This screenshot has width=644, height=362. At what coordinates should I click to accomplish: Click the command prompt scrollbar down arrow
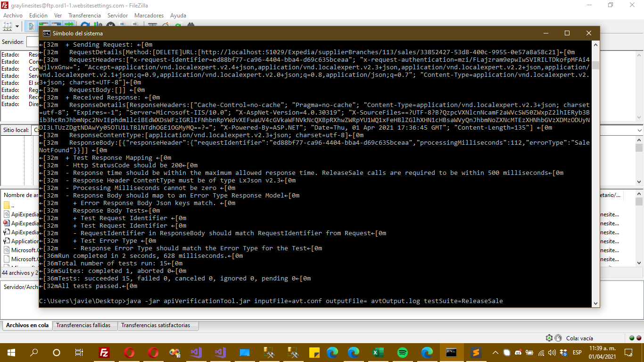point(596,303)
